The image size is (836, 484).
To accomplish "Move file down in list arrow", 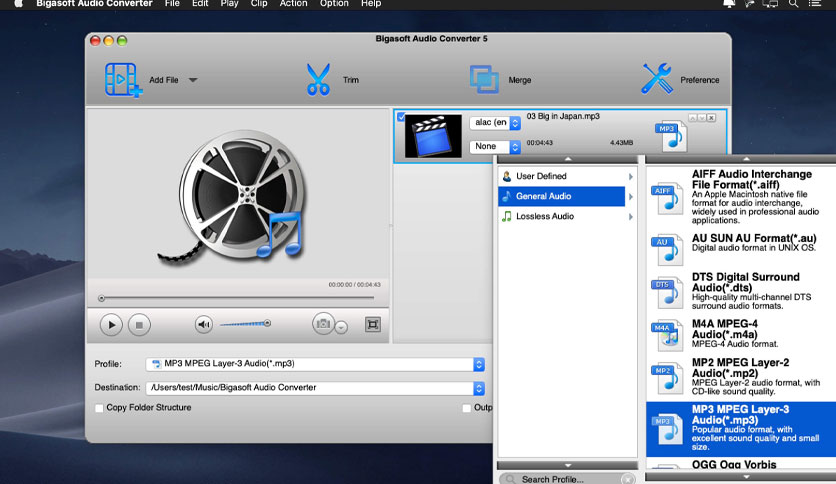I will (x=702, y=118).
